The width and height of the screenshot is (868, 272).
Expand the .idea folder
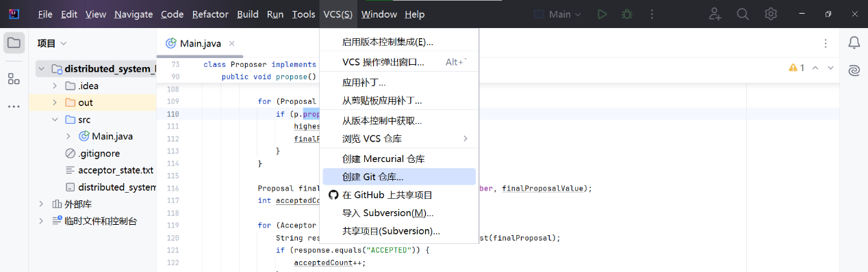(55, 85)
